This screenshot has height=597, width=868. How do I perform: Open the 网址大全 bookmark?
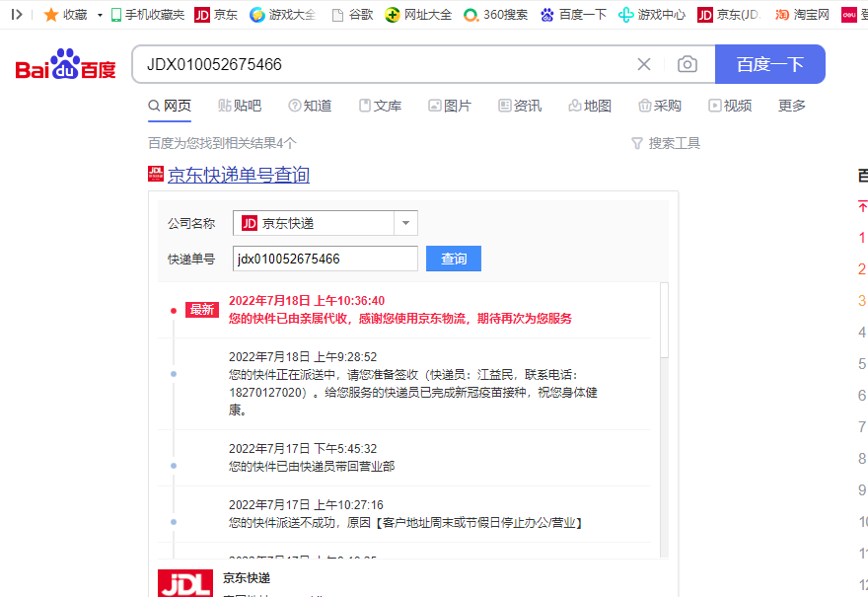pos(418,15)
